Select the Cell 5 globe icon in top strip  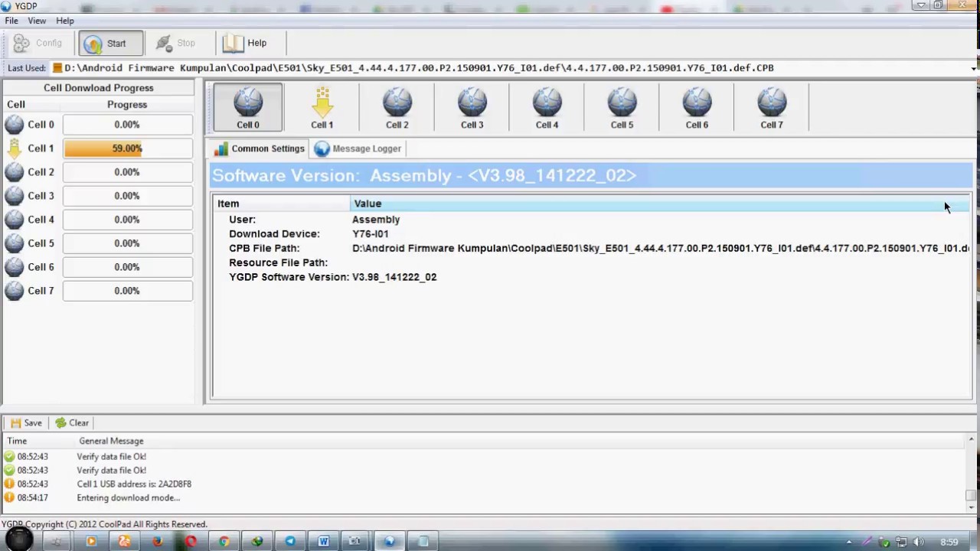coord(622,107)
